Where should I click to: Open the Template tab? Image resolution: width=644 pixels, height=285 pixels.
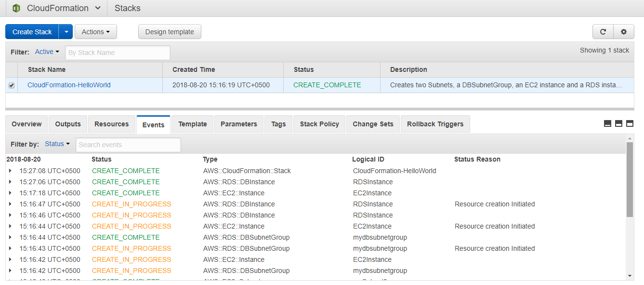point(192,124)
